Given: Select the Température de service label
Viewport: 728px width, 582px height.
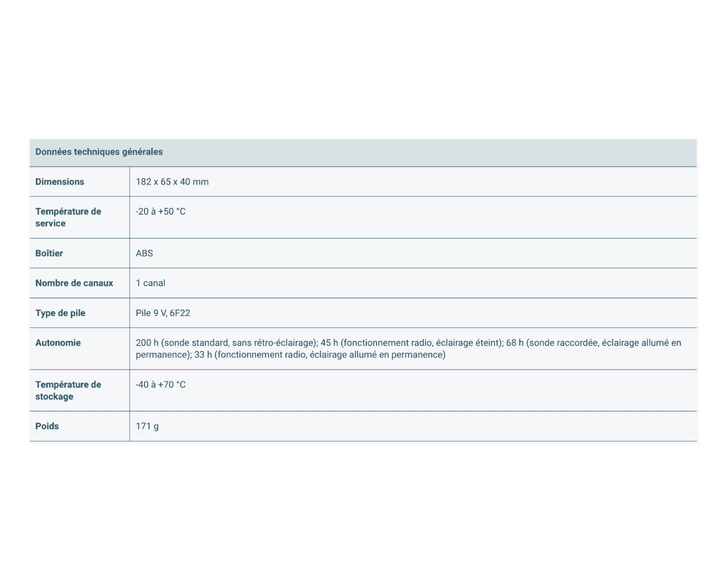Looking at the screenshot, I should click(x=68, y=217).
